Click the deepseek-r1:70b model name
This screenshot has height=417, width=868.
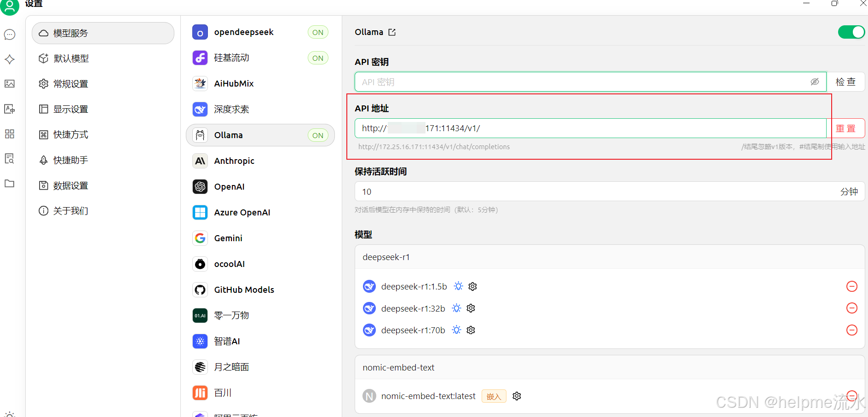(x=413, y=330)
